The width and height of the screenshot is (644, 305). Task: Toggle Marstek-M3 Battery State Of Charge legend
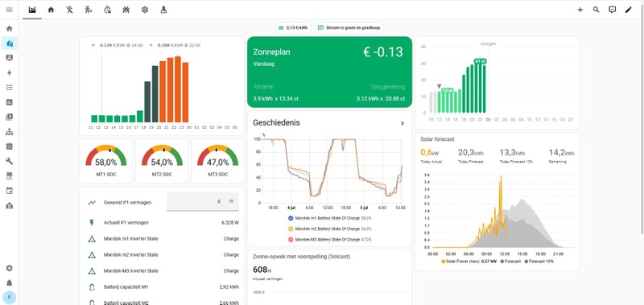tap(331, 239)
